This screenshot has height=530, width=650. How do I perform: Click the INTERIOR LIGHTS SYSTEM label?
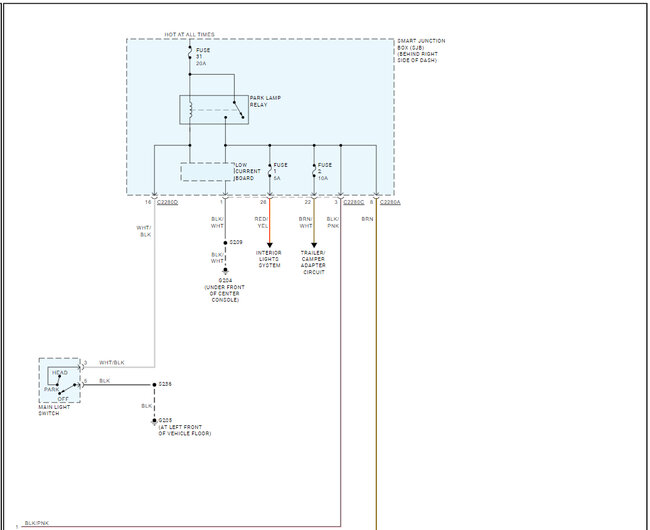click(269, 259)
